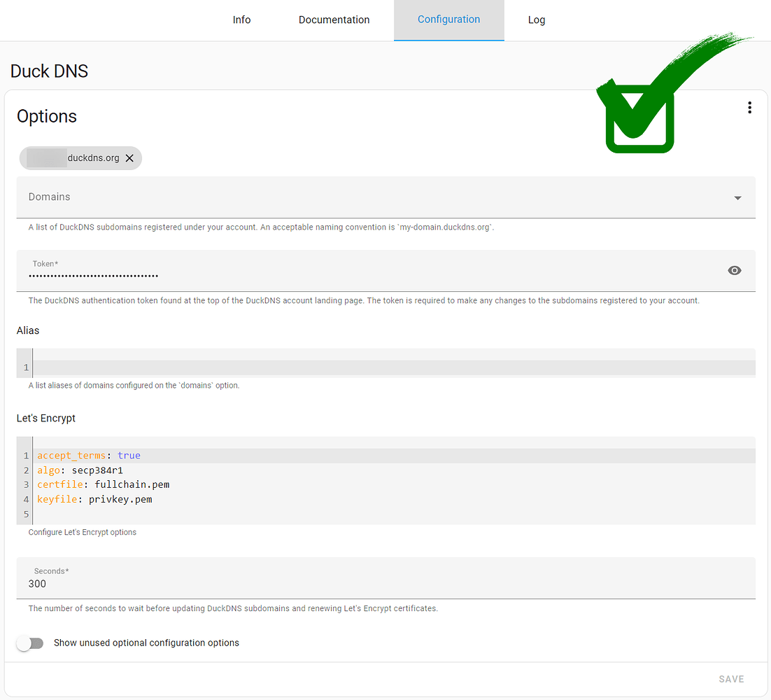View the Log tab
This screenshot has height=700, width=771.
click(x=537, y=20)
